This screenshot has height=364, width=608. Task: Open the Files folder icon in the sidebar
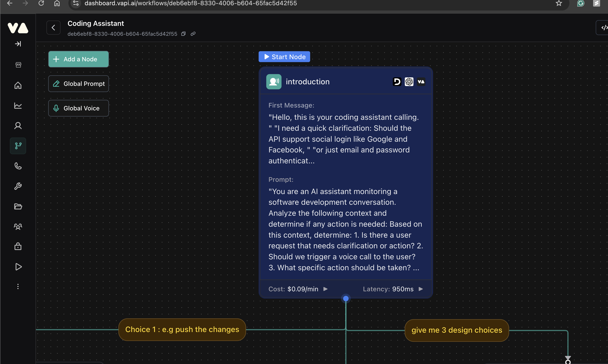point(18,206)
